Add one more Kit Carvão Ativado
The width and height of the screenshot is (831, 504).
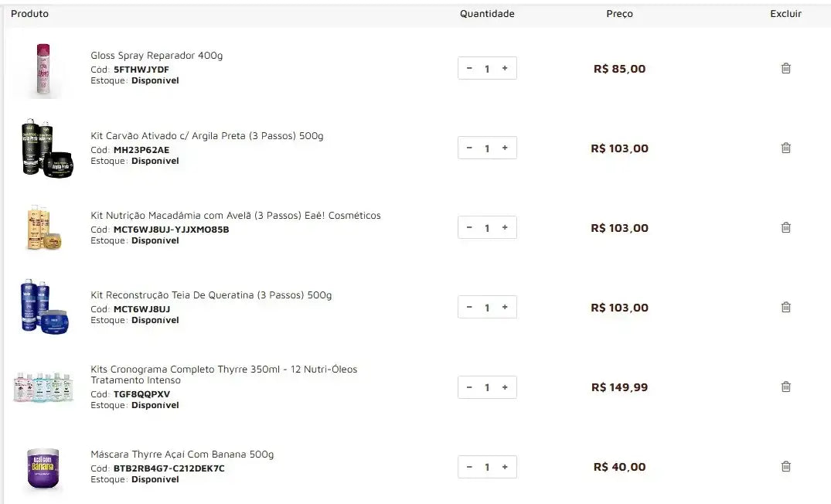[x=505, y=148]
